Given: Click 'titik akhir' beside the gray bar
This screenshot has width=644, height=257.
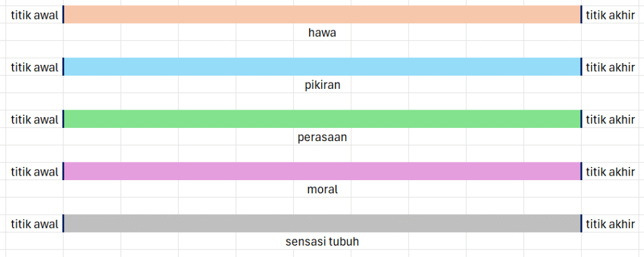Looking at the screenshot, I should 610,224.
